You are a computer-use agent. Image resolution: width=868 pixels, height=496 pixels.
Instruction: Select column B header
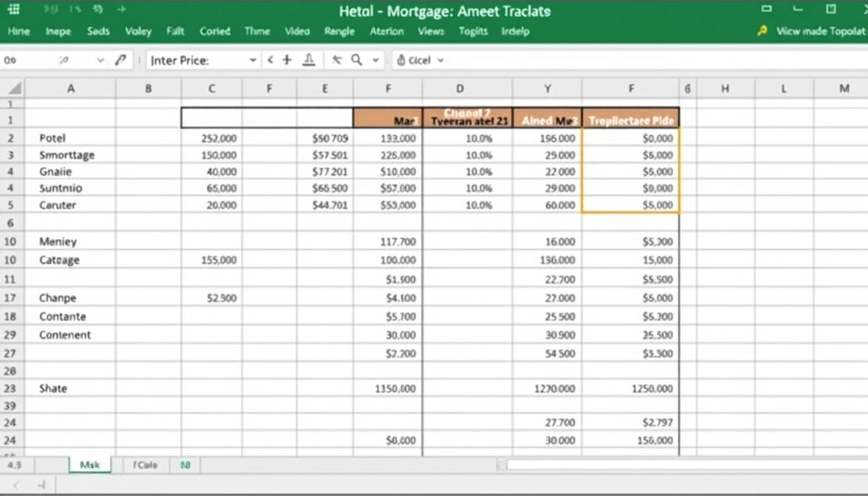(x=149, y=88)
